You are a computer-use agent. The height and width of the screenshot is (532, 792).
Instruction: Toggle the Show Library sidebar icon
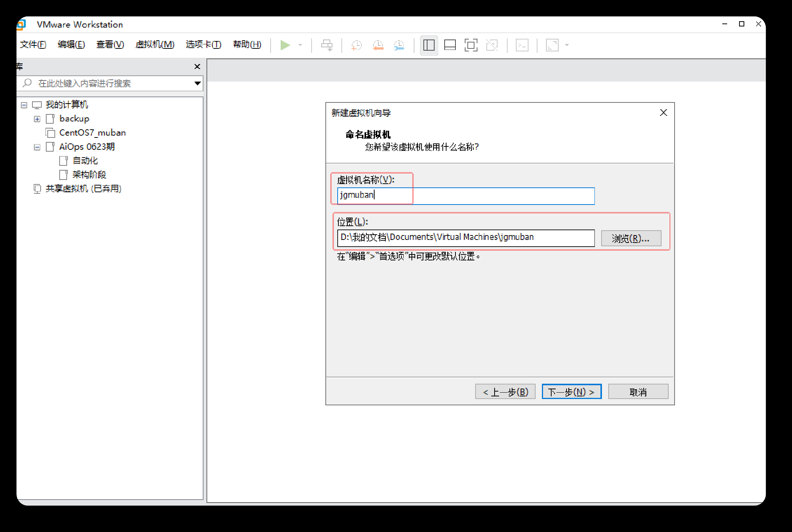[x=429, y=45]
